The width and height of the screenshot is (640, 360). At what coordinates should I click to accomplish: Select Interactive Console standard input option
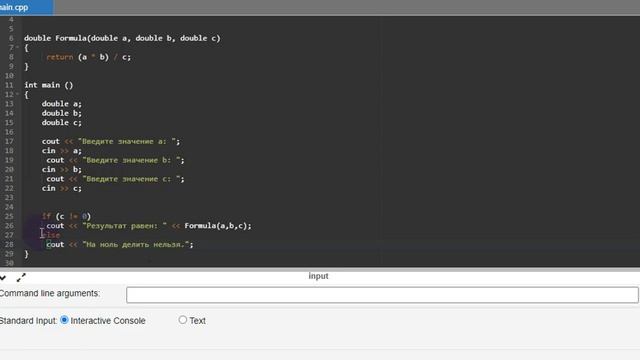pyautogui.click(x=64, y=320)
